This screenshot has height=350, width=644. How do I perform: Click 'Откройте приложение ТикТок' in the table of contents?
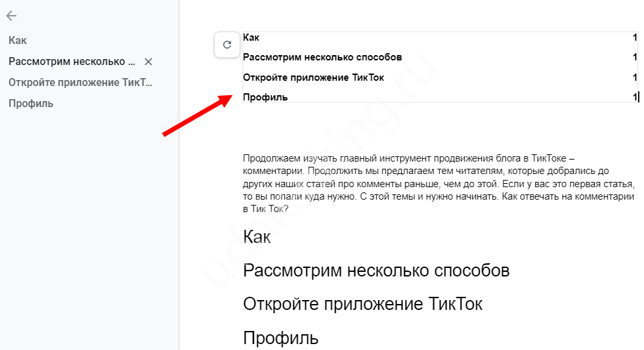coord(313,77)
